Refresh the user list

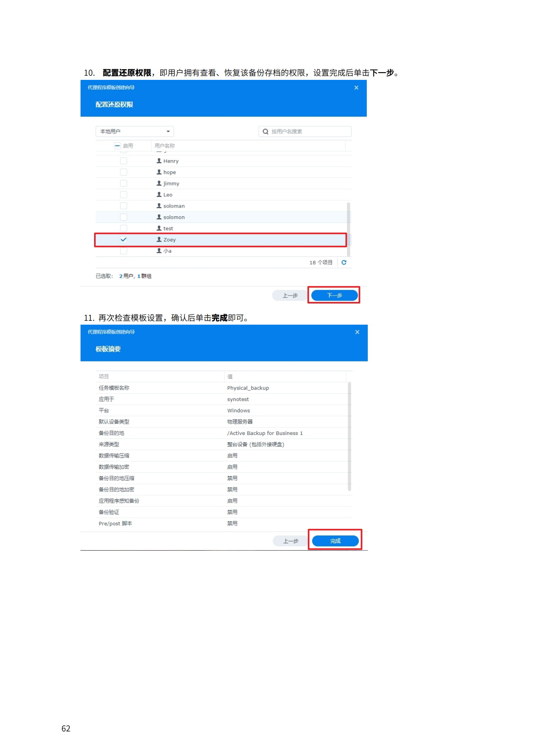pos(344,263)
